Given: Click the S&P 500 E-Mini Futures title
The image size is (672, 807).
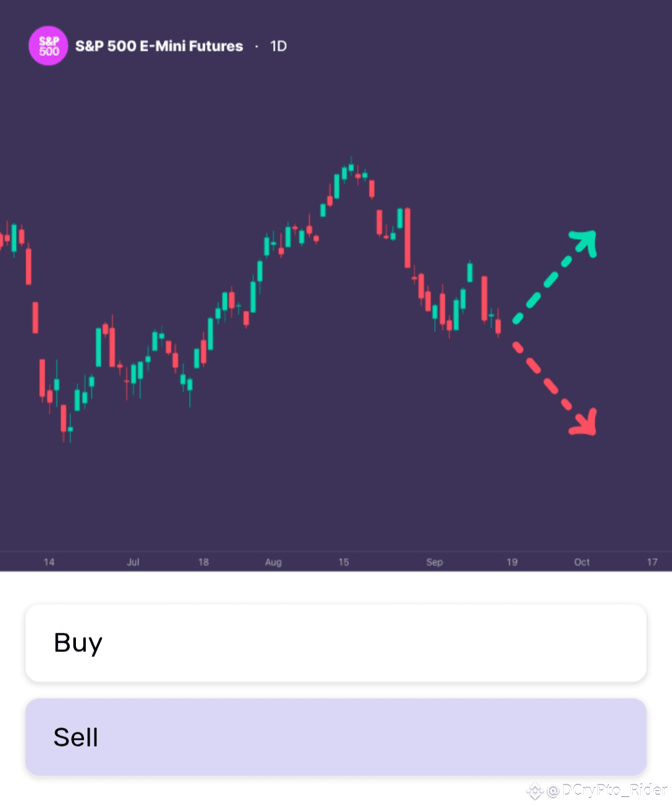Looking at the screenshot, I should tap(159, 46).
